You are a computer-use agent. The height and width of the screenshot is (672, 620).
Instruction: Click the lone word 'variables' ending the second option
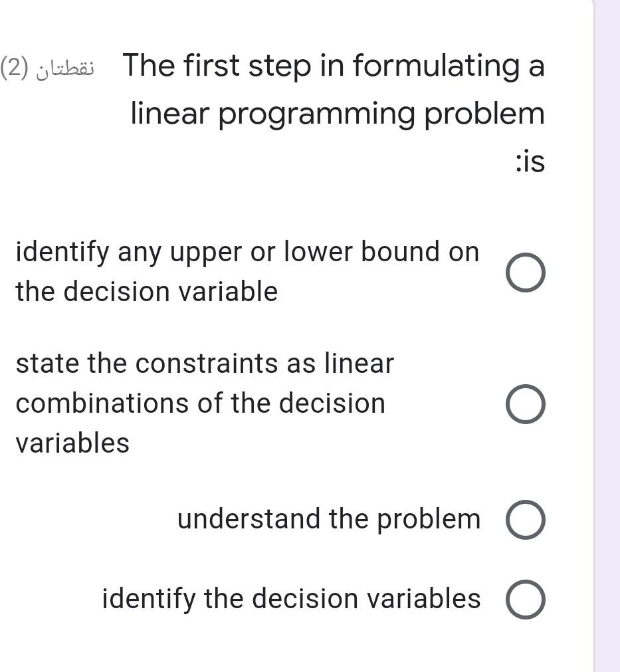72,443
